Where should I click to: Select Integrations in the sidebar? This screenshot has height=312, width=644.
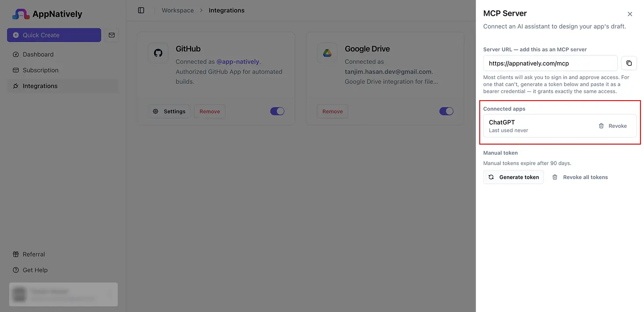pos(63,86)
